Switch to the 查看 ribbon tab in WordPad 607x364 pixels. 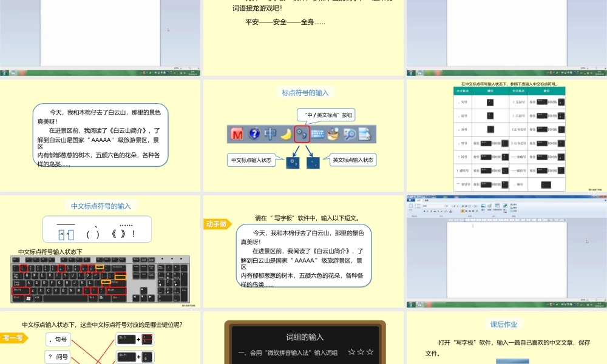426,200
